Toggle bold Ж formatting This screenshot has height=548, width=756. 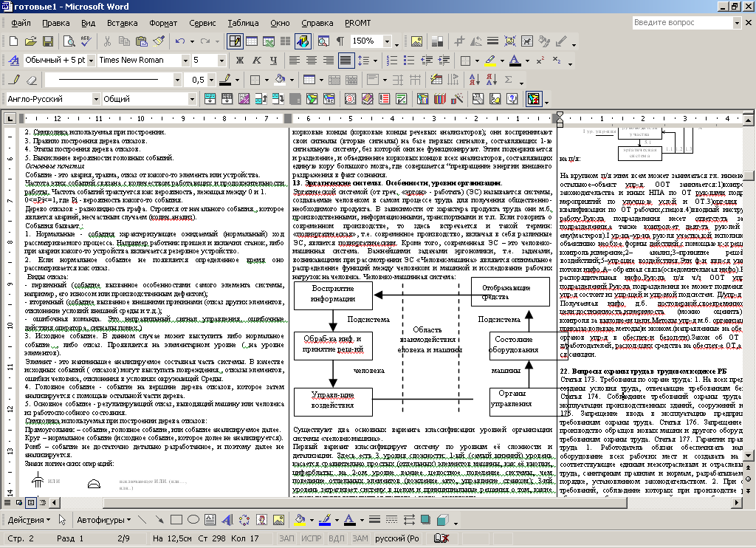point(240,61)
